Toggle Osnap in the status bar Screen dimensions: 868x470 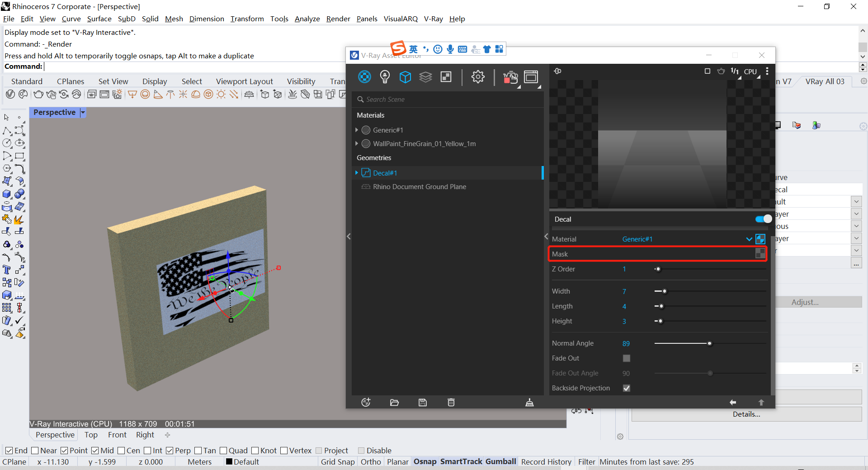425,462
